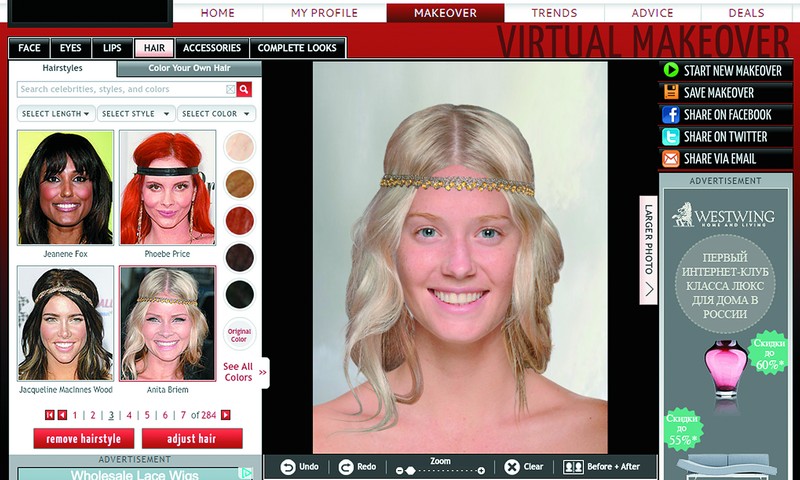Screen dimensions: 800x480
Task: Click the zoom slider handle
Action: click(410, 471)
